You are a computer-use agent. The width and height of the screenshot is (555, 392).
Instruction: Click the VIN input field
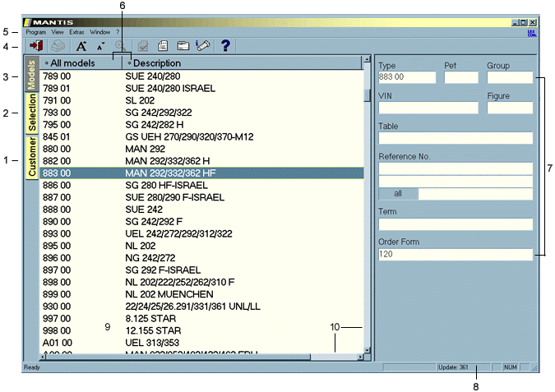pos(428,108)
